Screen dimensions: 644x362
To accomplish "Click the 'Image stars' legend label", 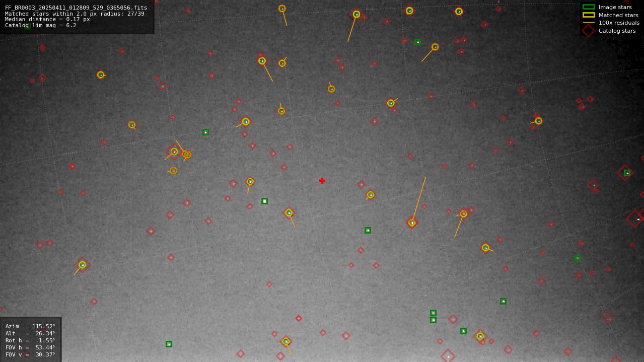I will pos(615,7).
